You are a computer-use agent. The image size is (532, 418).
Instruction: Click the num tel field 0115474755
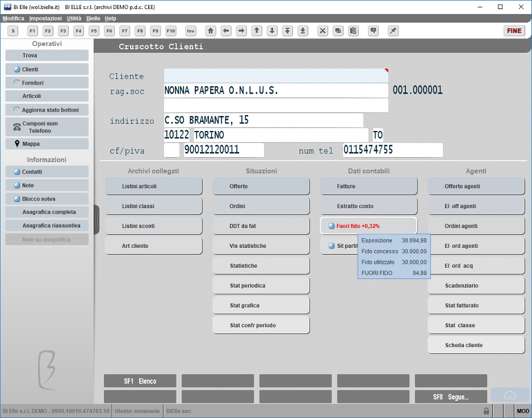392,150
